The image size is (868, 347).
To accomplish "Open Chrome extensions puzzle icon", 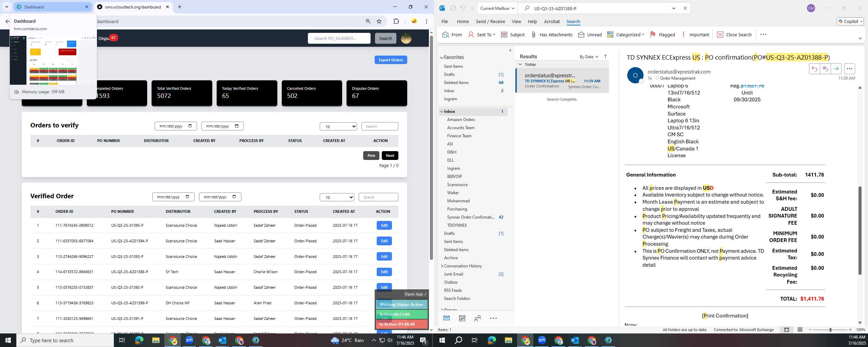I will pos(396,21).
